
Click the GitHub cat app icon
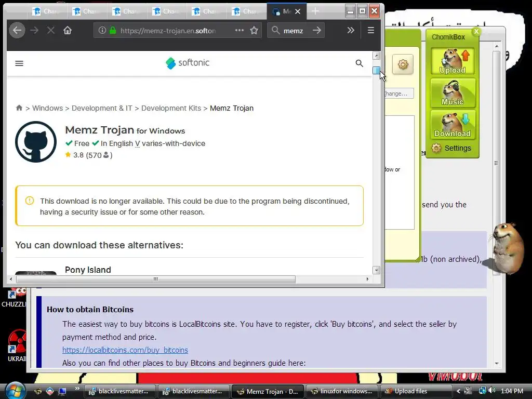[36, 142]
